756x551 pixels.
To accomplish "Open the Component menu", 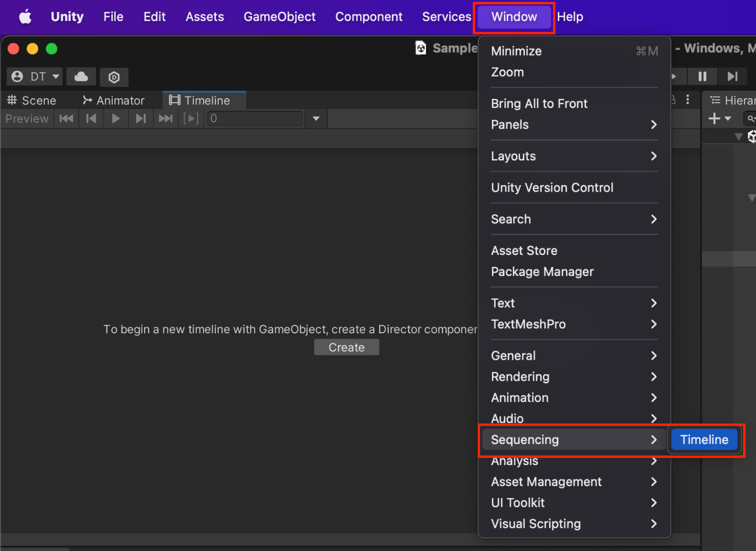I will (369, 17).
